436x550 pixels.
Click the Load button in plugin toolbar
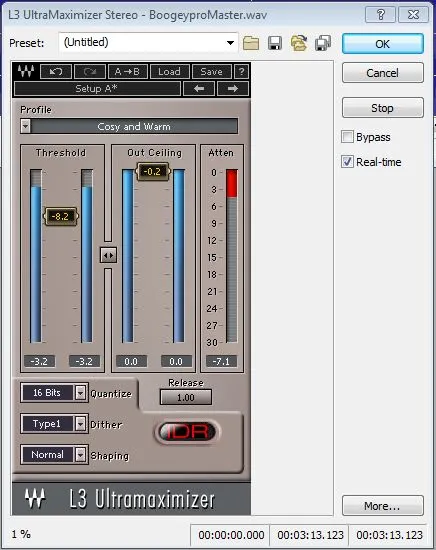click(x=169, y=72)
